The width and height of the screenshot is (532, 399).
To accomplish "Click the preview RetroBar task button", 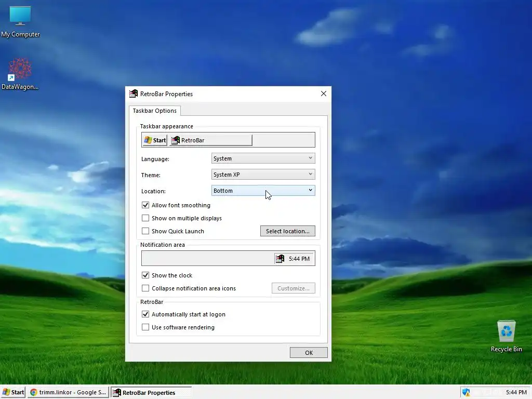I will tap(211, 140).
